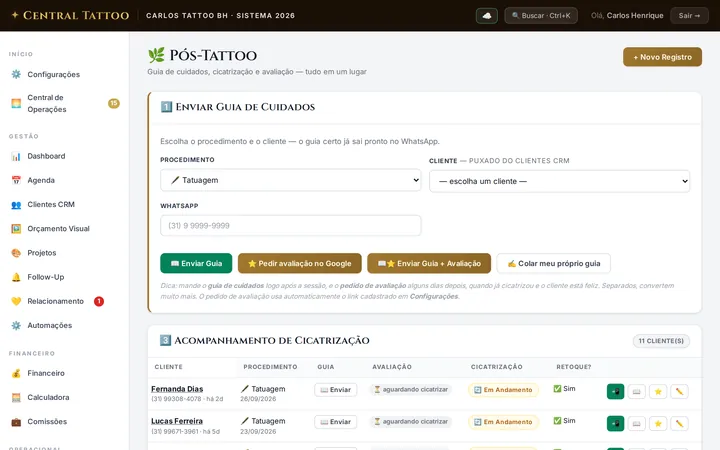Click the 11 CLIENTE(S) count badge

coord(661,341)
